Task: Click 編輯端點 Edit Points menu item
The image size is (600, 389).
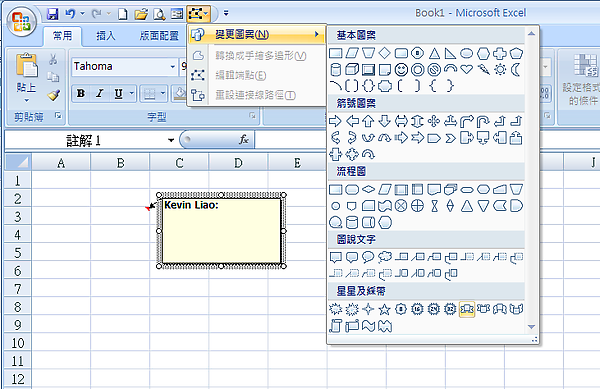Action: point(256,75)
